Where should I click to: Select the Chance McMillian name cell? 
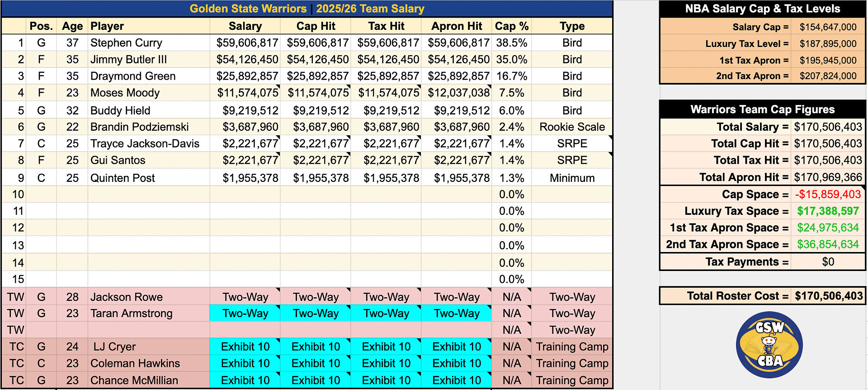(134, 380)
